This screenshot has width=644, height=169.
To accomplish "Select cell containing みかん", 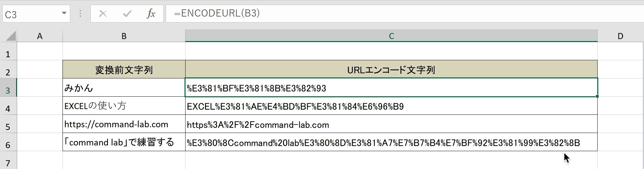I will tap(124, 88).
